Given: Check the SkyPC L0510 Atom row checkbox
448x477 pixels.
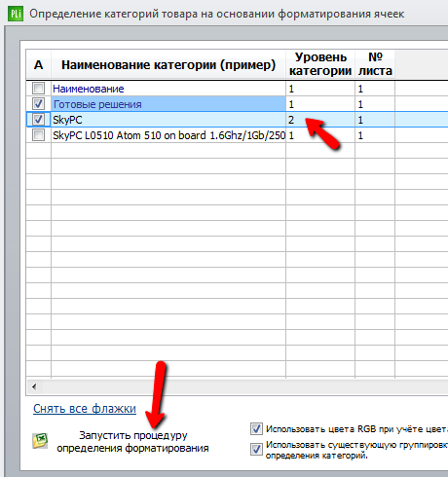Looking at the screenshot, I should tap(38, 135).
